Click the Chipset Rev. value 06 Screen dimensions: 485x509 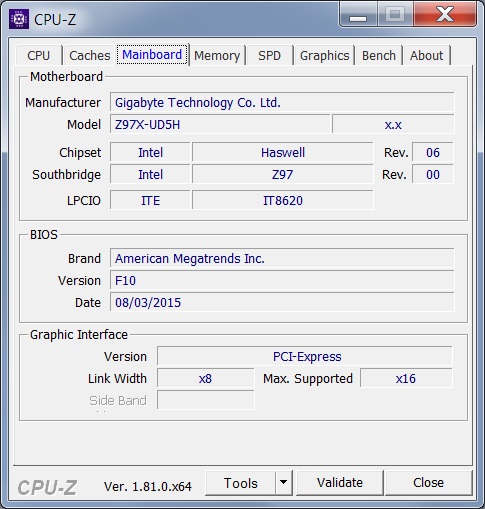pos(433,152)
